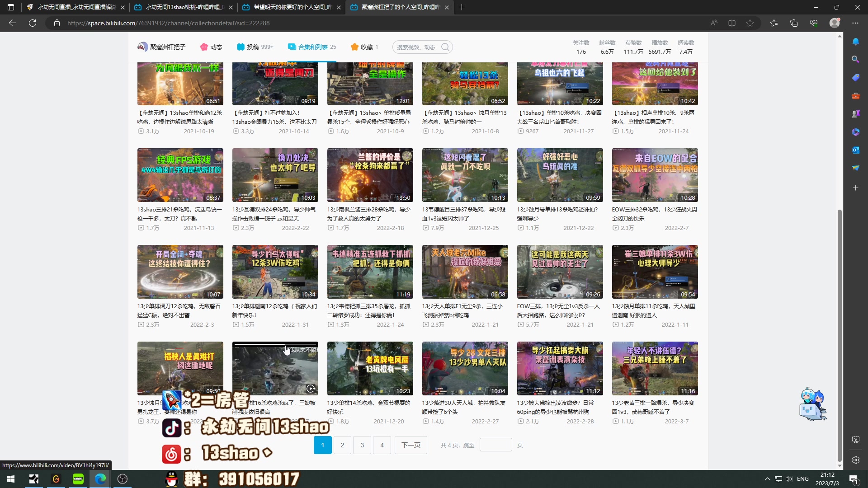This screenshot has width=868, height=488.
Task: Open a new browser tab
Action: click(462, 7)
